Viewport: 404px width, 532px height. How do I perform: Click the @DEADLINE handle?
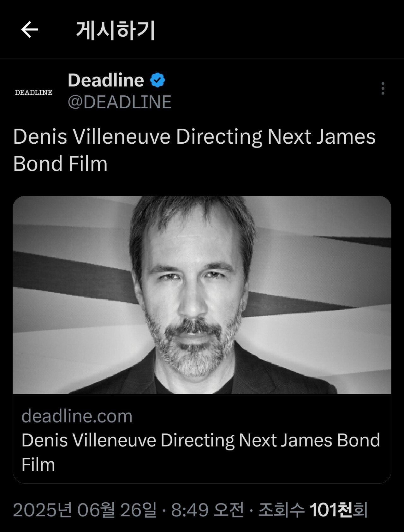coord(120,102)
